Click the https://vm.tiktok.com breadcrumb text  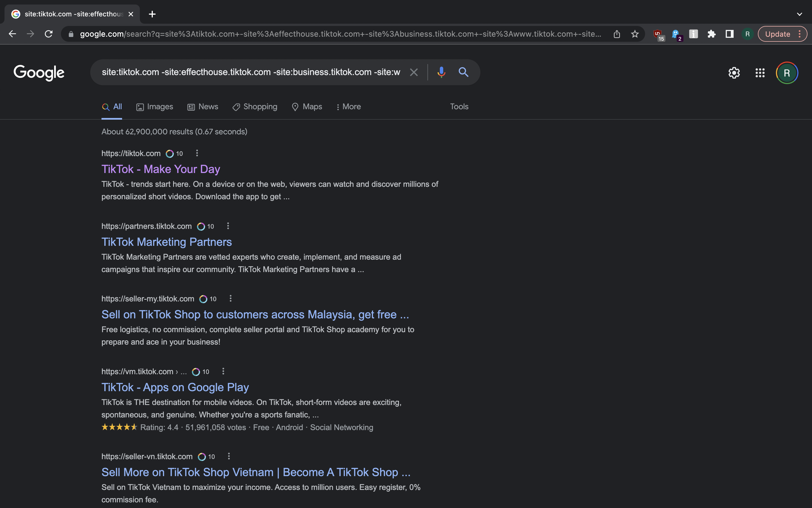pos(144,371)
